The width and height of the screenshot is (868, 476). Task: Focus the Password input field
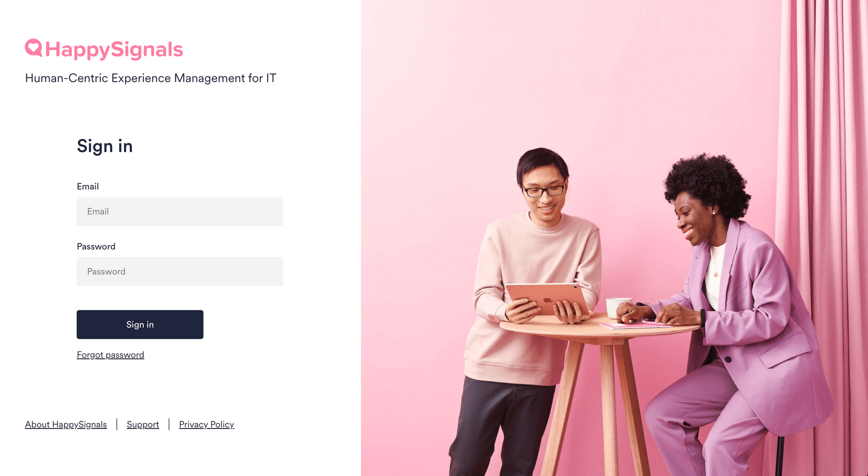pyautogui.click(x=180, y=272)
